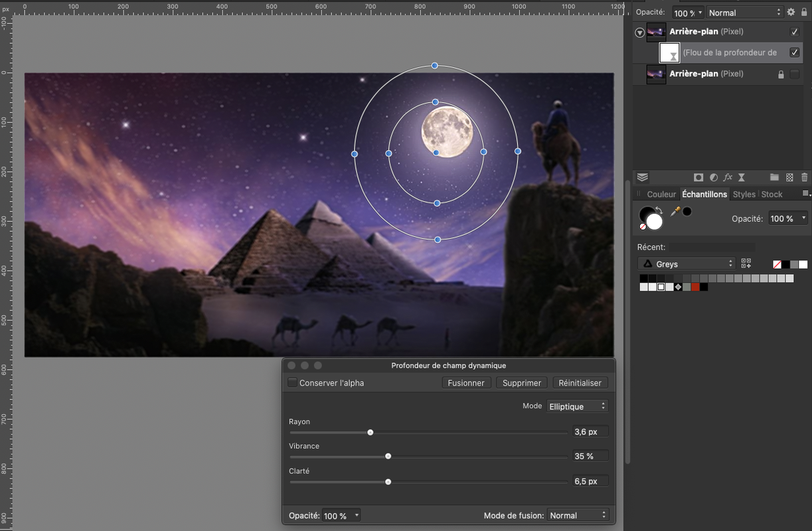Click the eyedropper's picked black colour circle

687,211
